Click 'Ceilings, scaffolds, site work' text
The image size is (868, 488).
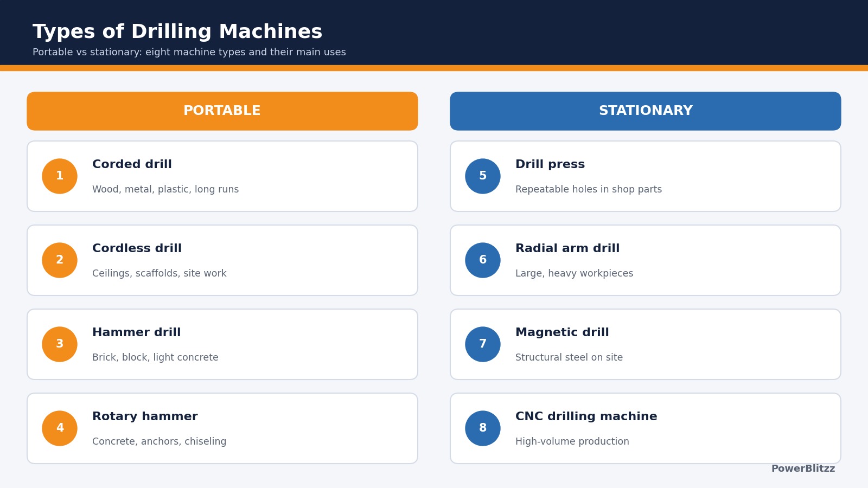159,274
